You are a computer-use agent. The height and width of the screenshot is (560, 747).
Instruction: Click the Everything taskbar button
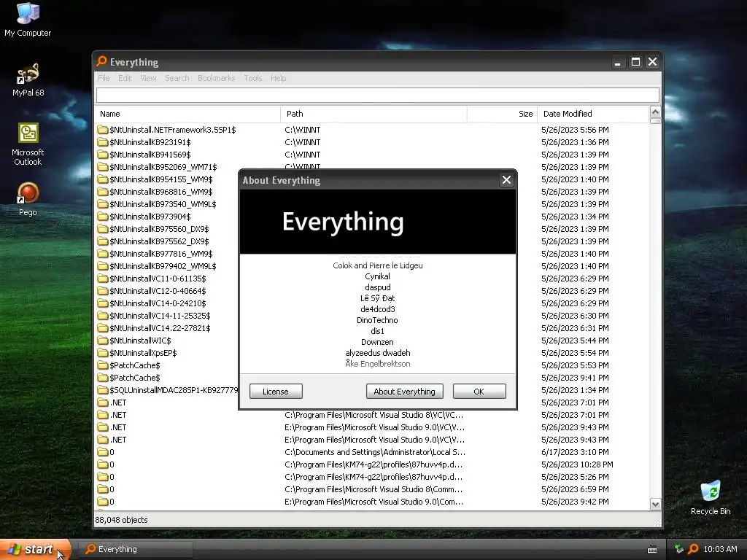point(136,549)
